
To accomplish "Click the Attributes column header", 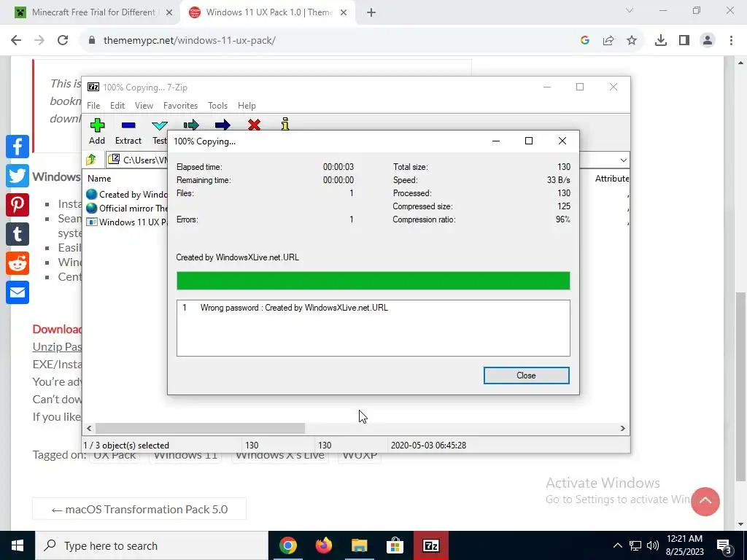I will (x=612, y=179).
